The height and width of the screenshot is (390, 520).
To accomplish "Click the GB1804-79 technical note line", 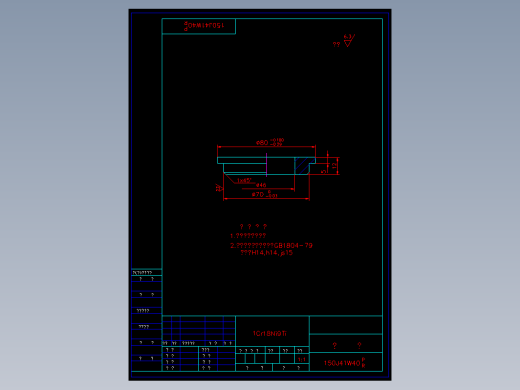I will [x=271, y=246].
